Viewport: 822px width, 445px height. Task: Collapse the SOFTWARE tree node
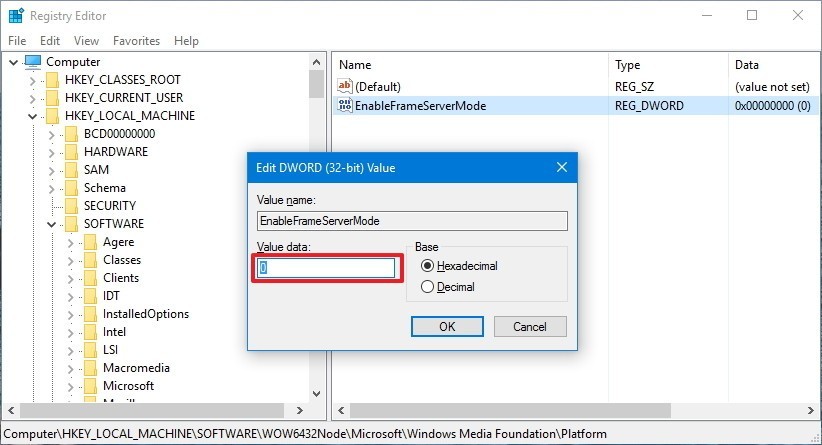(51, 224)
